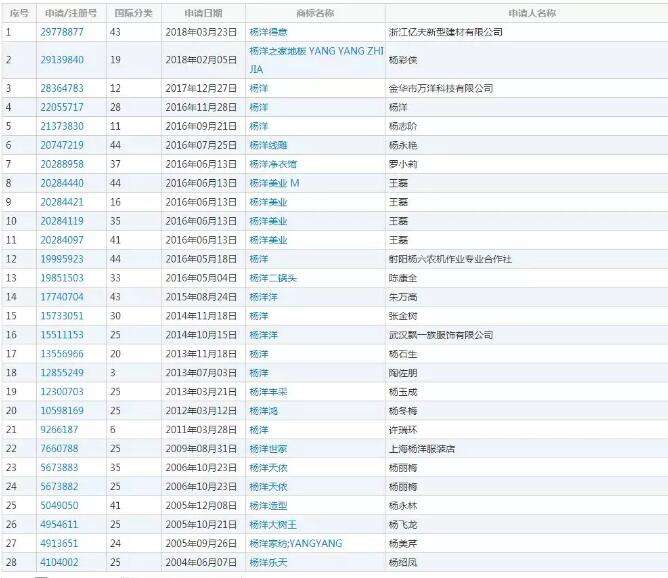Image resolution: width=668 pixels, height=578 pixels.
Task: Select applicant 浙江亿夫新型建材有限公司
Action: [446, 32]
